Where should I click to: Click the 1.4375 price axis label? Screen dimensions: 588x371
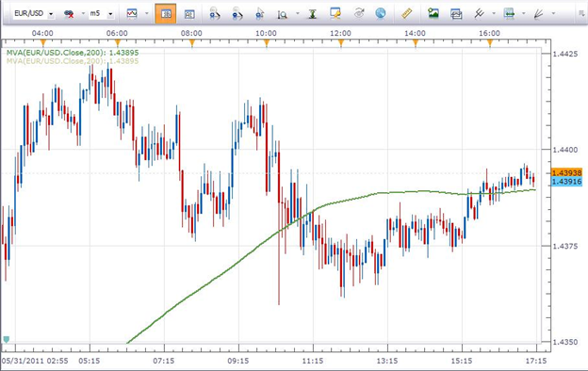click(x=565, y=246)
